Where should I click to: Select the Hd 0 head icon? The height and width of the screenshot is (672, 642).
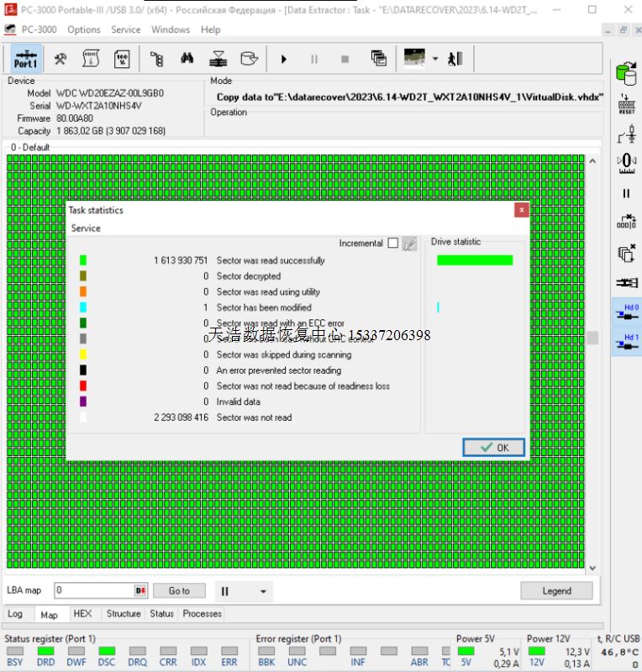pyautogui.click(x=627, y=309)
